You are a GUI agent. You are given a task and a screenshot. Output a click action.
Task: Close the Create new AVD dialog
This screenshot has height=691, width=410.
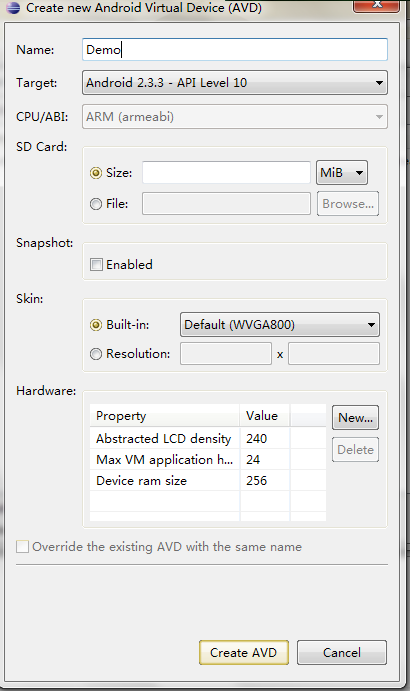376,5
